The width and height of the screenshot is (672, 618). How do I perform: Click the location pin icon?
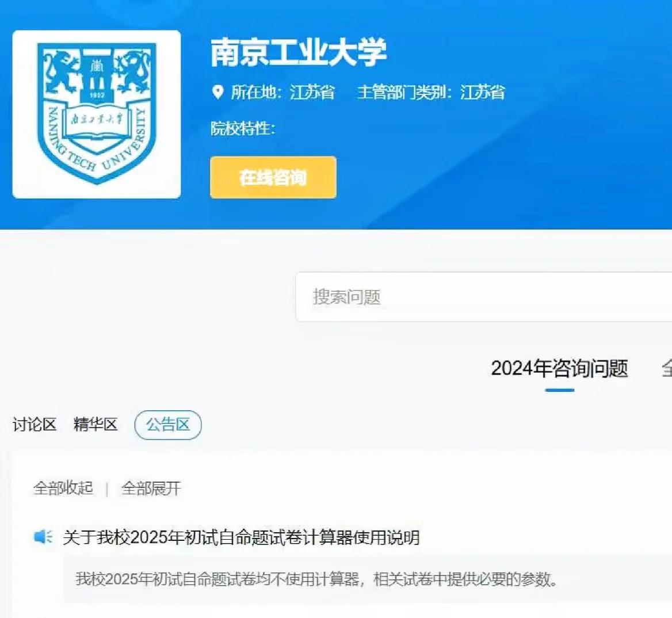217,92
